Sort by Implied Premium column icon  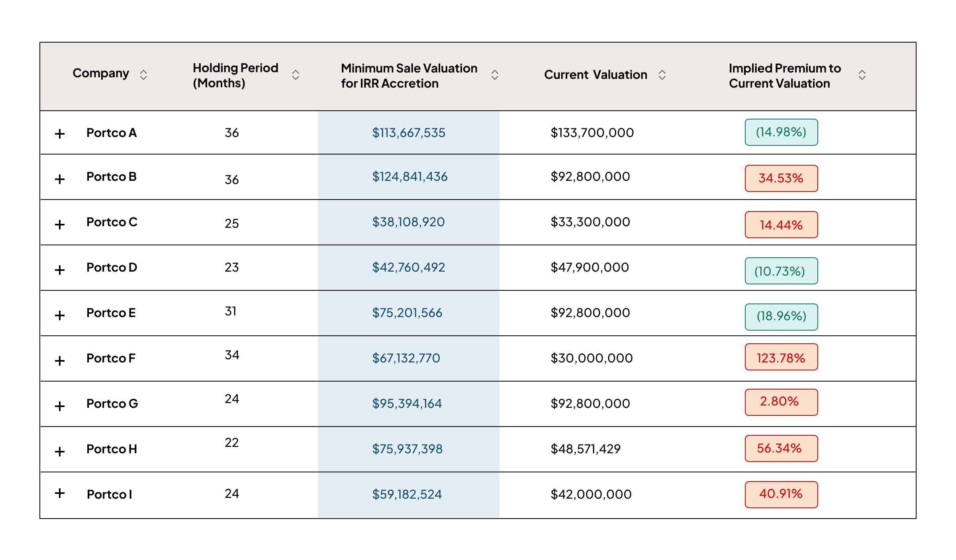pos(862,75)
